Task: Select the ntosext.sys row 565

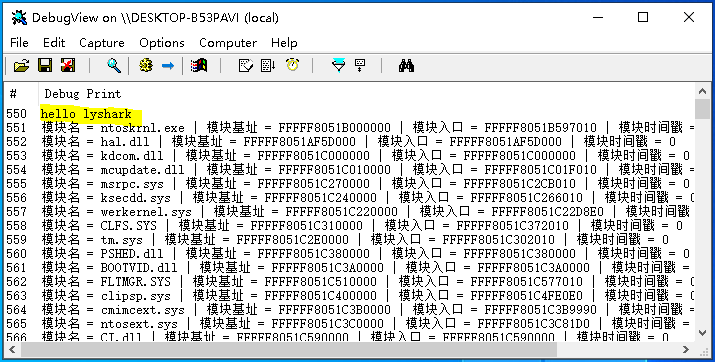Action: (350, 324)
